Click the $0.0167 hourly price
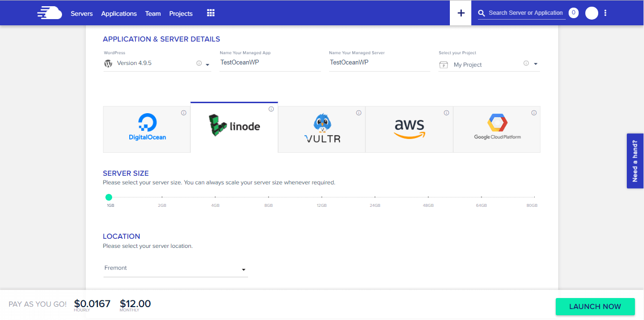The image size is (644, 320). coord(93,304)
